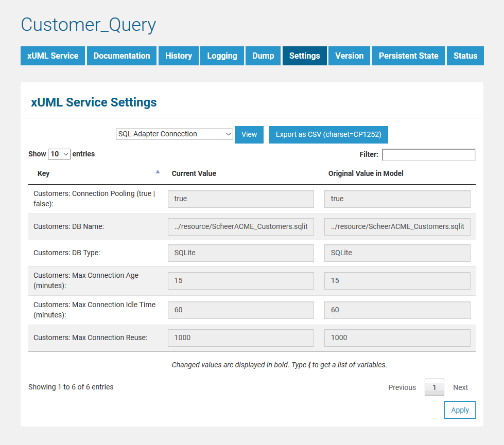Viewport: 504px width, 445px height.
Task: Check service Status tab
Action: pyautogui.click(x=465, y=56)
